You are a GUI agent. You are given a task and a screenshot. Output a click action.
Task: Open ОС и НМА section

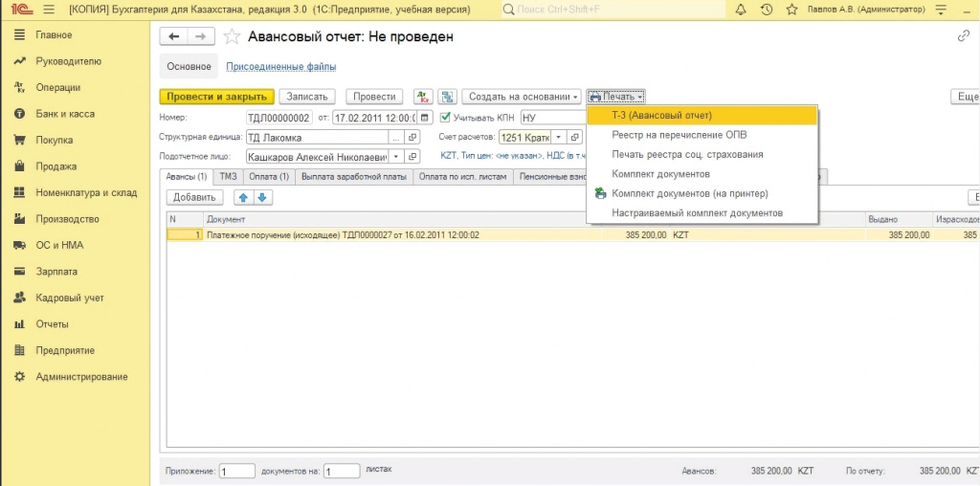(x=59, y=246)
